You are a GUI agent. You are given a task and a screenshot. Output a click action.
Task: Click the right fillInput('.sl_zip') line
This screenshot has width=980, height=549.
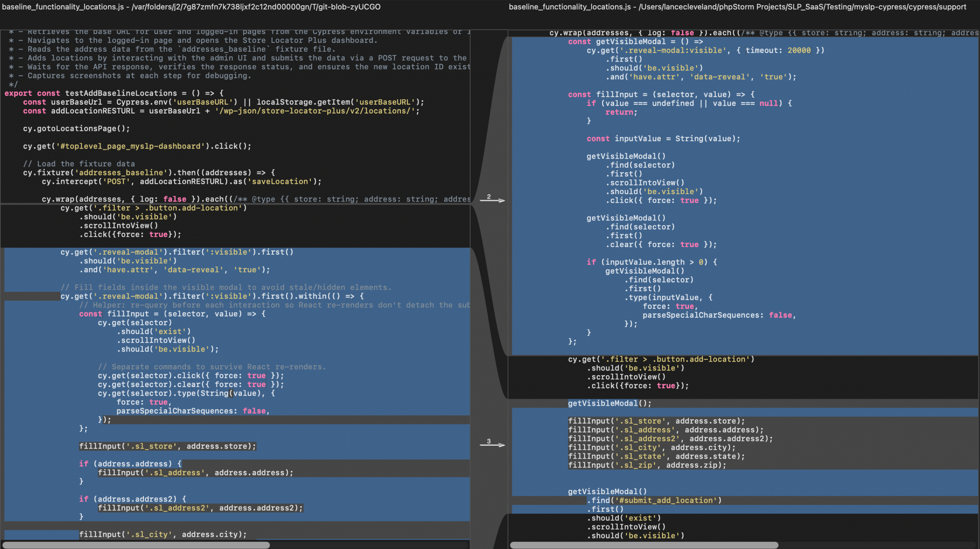[x=647, y=465]
